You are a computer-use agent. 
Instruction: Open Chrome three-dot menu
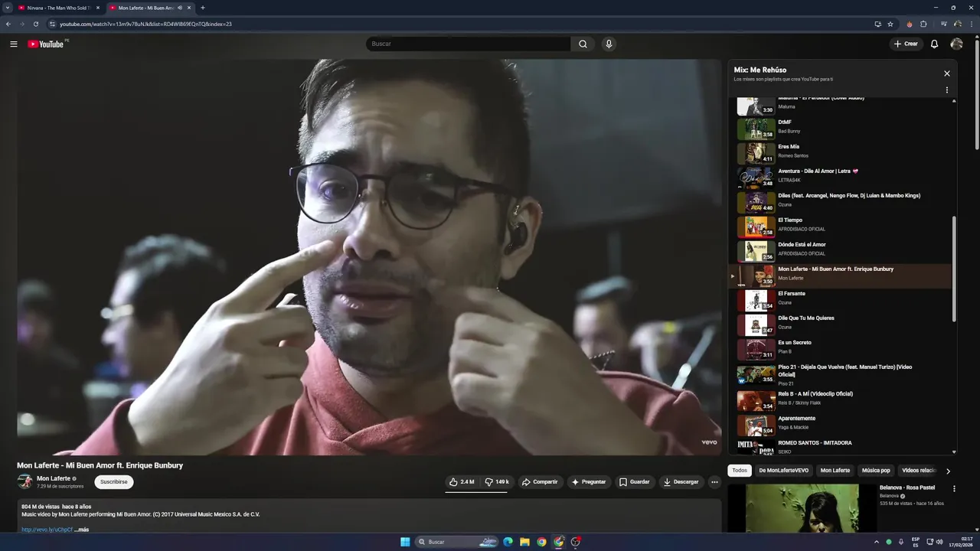point(972,24)
